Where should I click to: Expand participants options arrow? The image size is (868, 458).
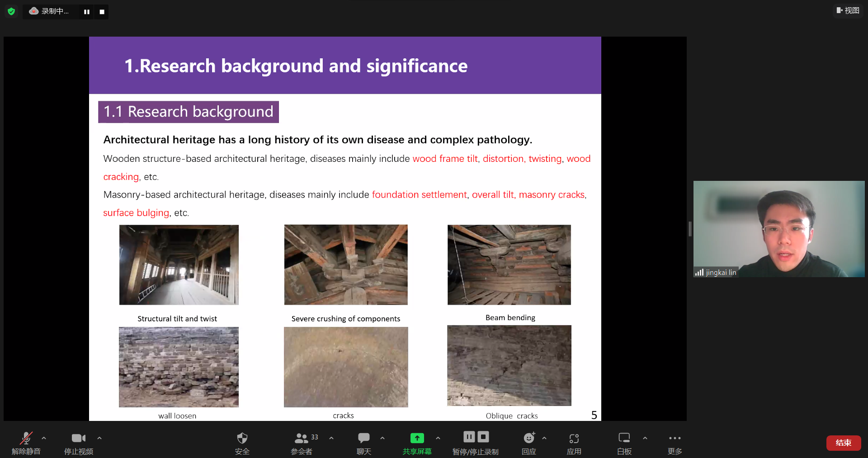pos(331,438)
